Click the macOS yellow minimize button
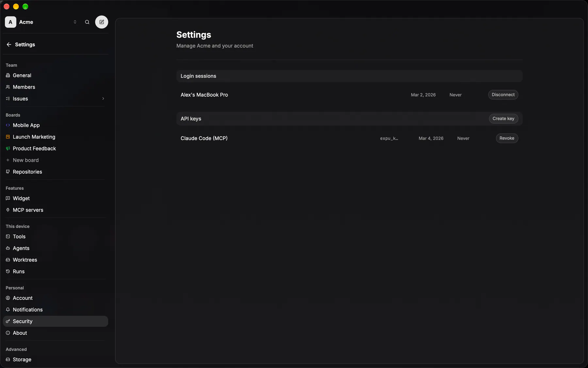Screen dimensions: 588x368 point(16,7)
